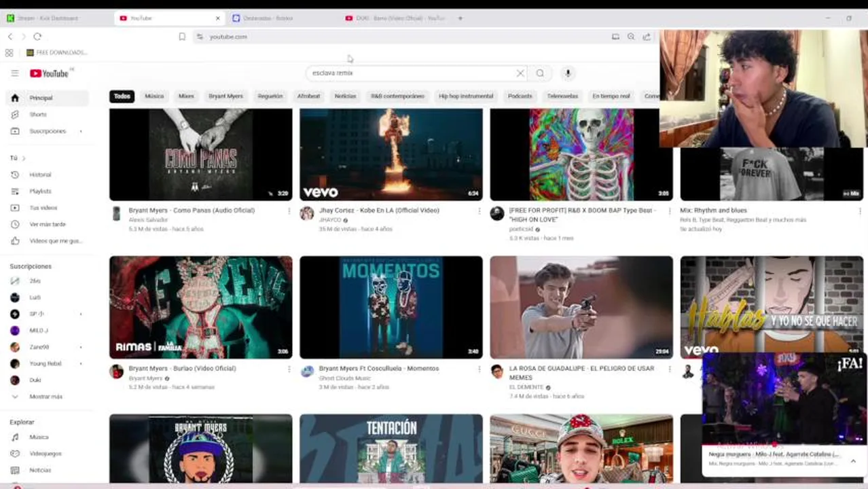Image resolution: width=868 pixels, height=489 pixels.
Task: Select Mixes filter chip
Action: [186, 96]
